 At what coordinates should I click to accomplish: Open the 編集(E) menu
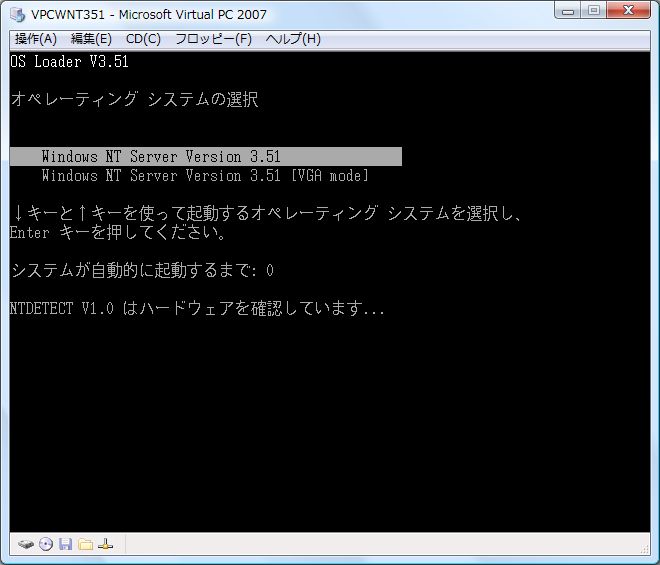[x=91, y=39]
